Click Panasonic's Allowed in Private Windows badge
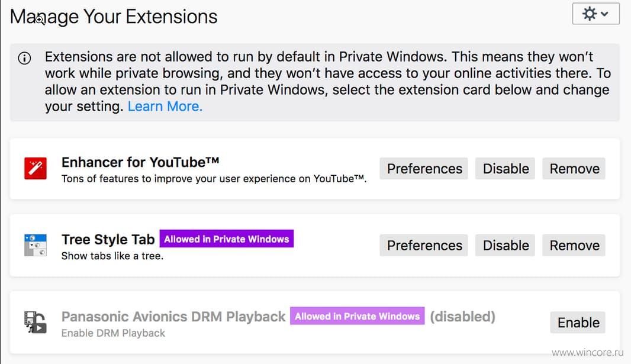This screenshot has width=631, height=364. pyautogui.click(x=358, y=316)
